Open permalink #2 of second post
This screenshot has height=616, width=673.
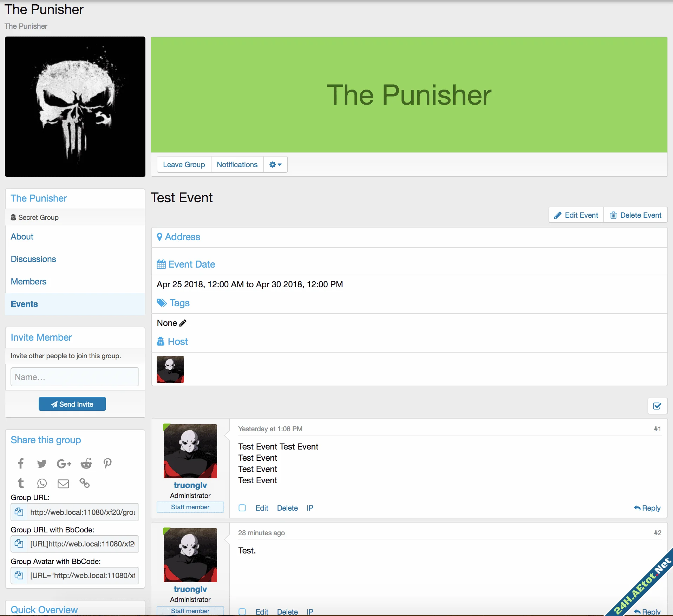tap(658, 533)
